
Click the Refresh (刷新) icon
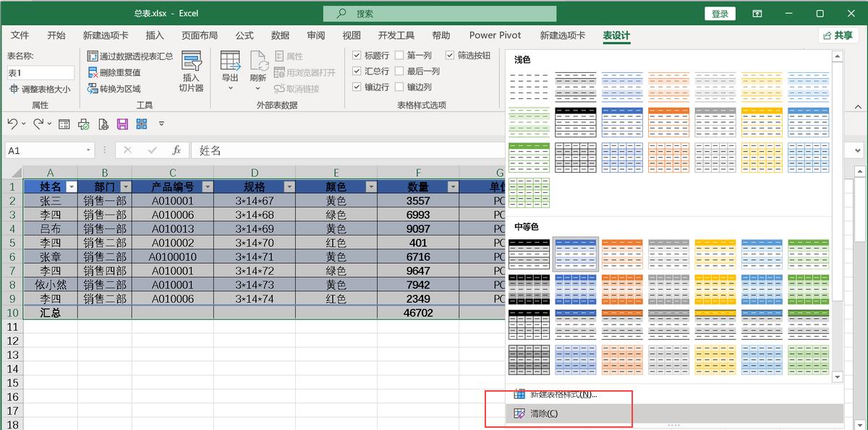[258, 62]
